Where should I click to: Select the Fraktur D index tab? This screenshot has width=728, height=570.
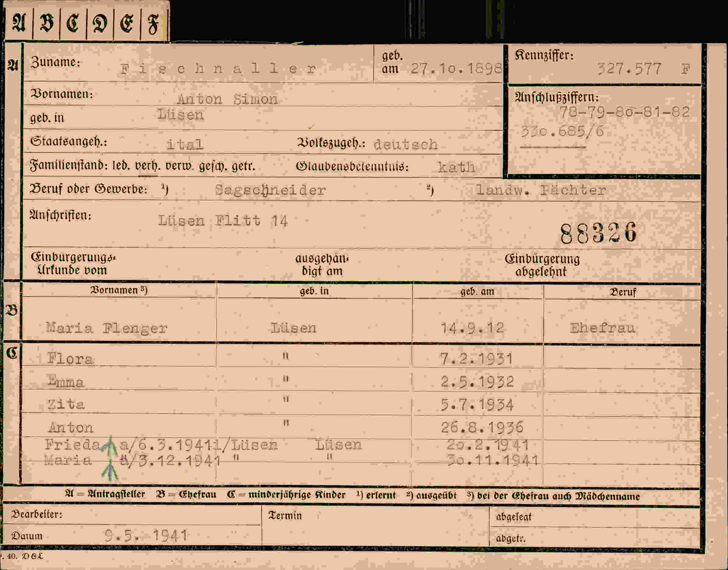pyautogui.click(x=100, y=24)
